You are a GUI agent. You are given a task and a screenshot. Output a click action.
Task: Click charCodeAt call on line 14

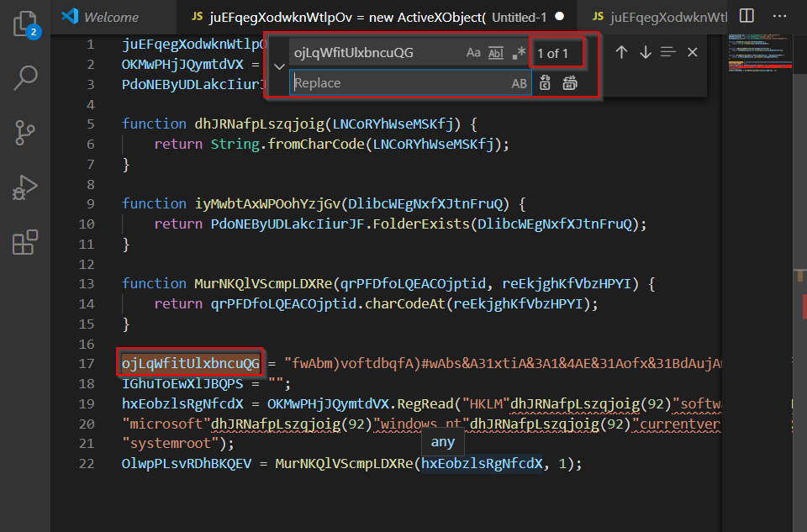click(404, 303)
